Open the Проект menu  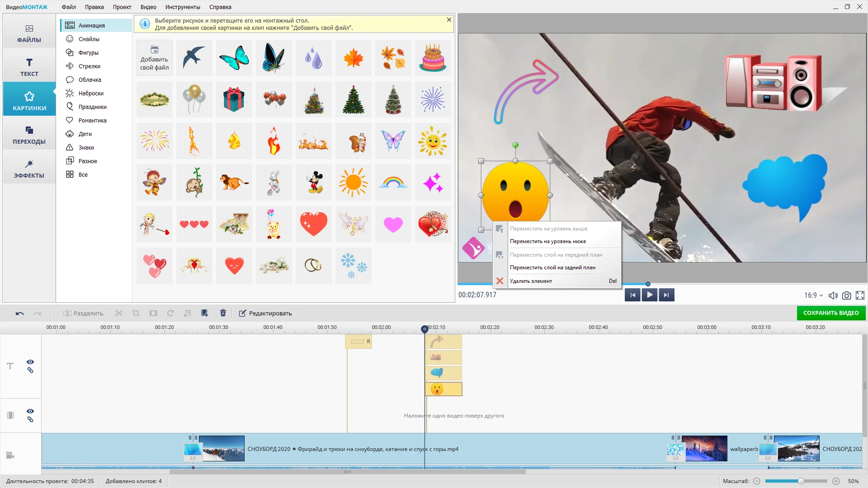(x=122, y=7)
